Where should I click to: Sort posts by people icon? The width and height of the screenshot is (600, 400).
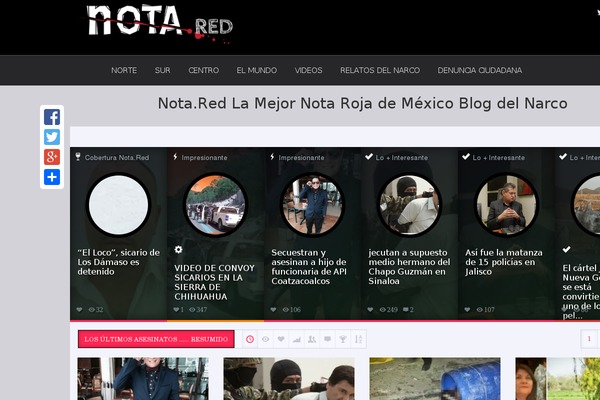point(312,339)
